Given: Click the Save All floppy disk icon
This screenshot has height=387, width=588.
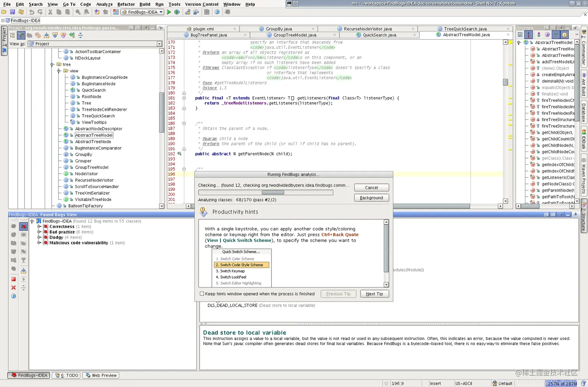Looking at the screenshot, I should (12, 12).
